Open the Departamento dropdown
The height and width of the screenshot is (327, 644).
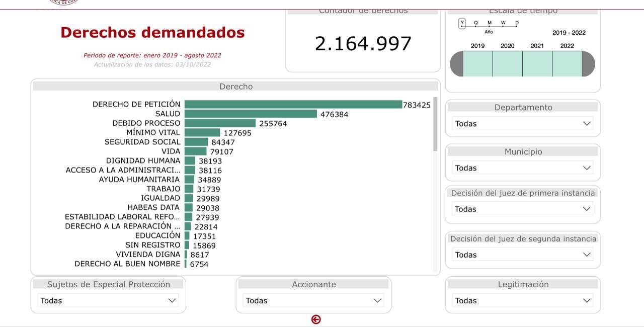pyautogui.click(x=522, y=124)
